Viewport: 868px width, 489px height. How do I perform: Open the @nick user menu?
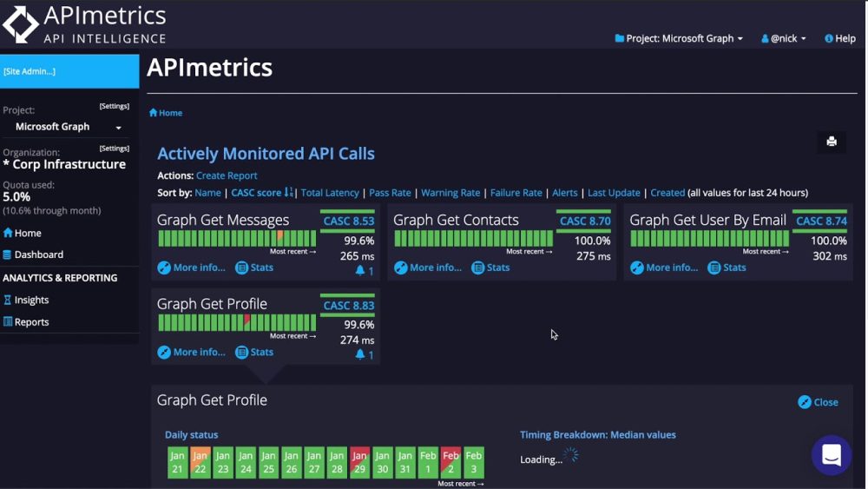[x=783, y=38]
